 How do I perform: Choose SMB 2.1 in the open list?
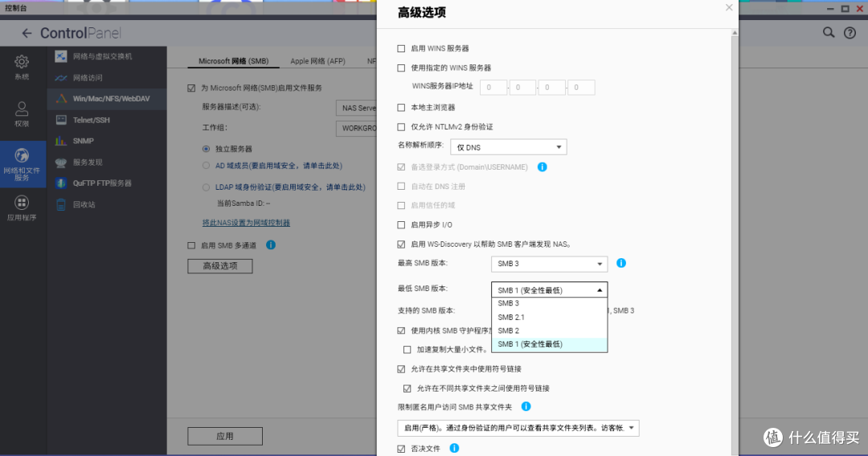[549, 317]
